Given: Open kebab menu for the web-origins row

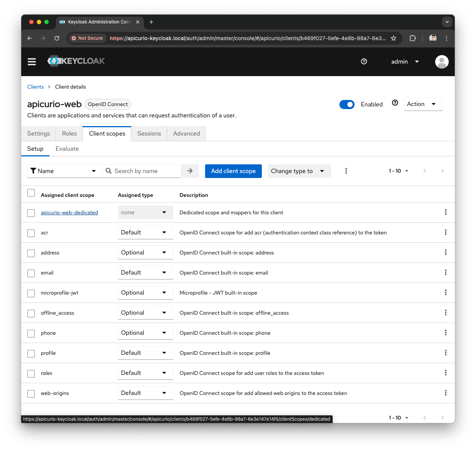Looking at the screenshot, I should tap(445, 393).
